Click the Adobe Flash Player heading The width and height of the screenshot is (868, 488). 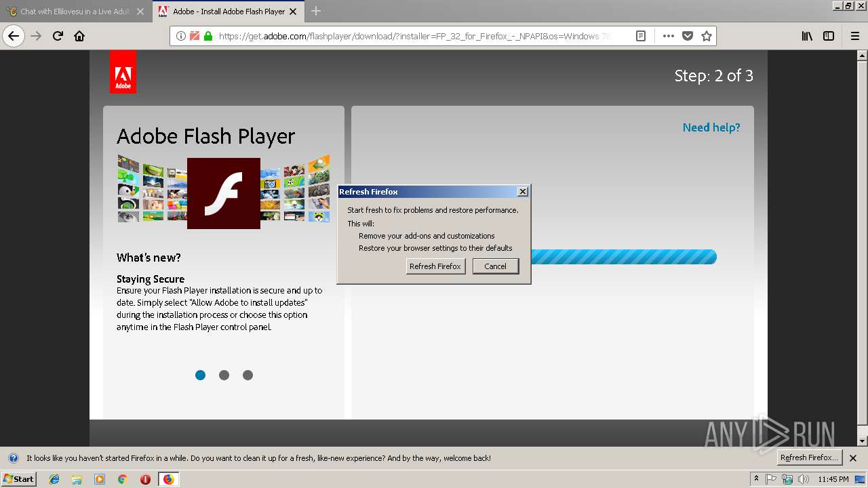click(x=205, y=136)
